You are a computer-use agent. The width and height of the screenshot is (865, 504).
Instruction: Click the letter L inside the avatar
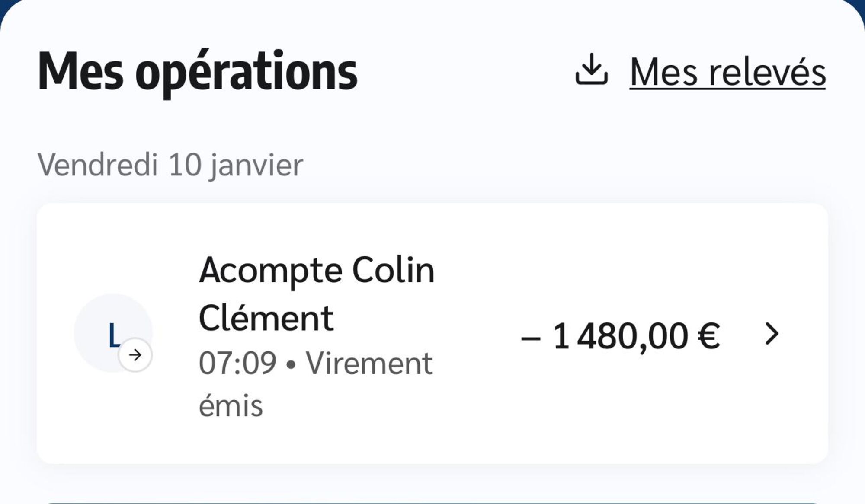tap(114, 335)
